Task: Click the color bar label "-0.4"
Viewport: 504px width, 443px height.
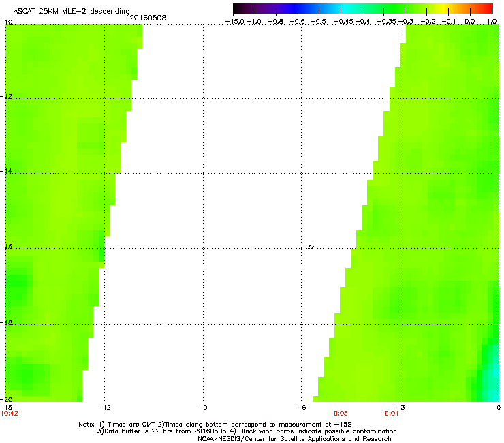Action: pos(362,22)
